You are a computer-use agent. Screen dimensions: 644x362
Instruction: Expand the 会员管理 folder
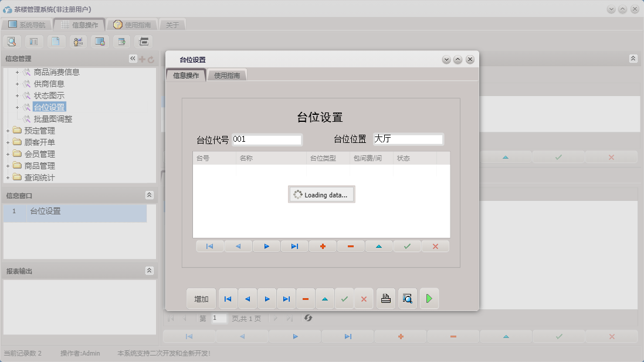pyautogui.click(x=8, y=154)
